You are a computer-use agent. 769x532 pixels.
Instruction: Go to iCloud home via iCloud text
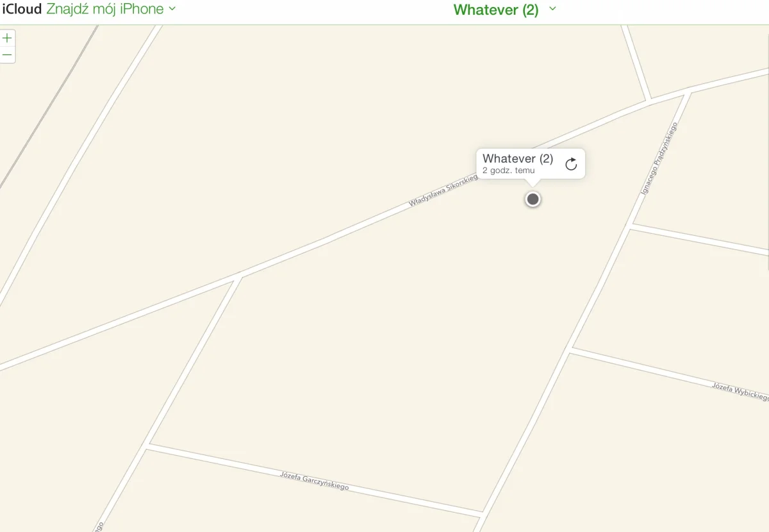click(x=22, y=9)
